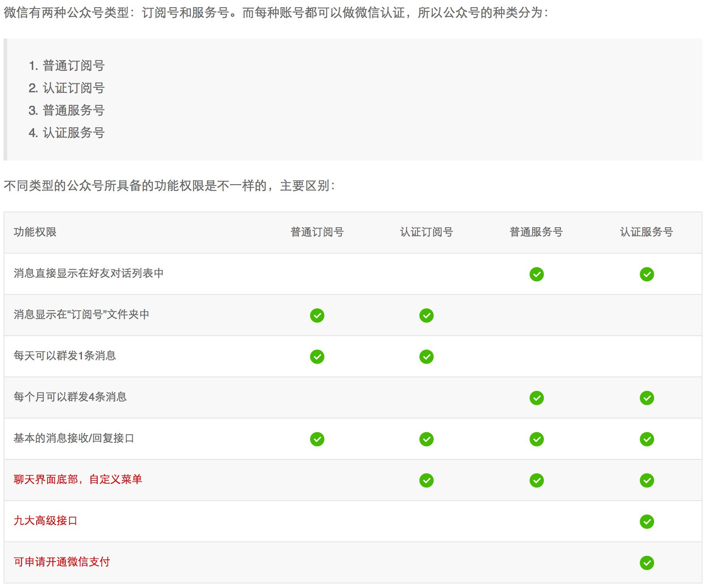707x588 pixels.
Task: Click the red 聊天界面底部，自定义菜单 text
Action: (x=78, y=480)
